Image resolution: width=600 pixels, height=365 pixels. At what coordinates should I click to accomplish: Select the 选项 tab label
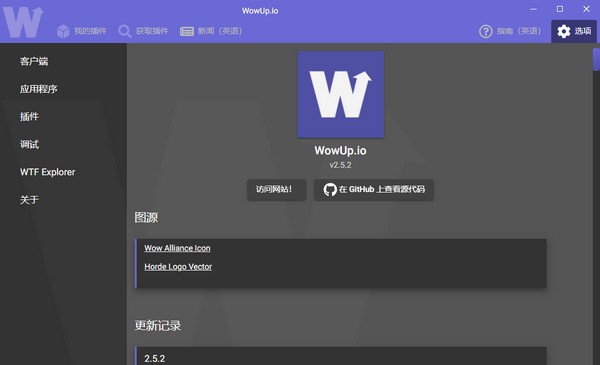pos(583,31)
